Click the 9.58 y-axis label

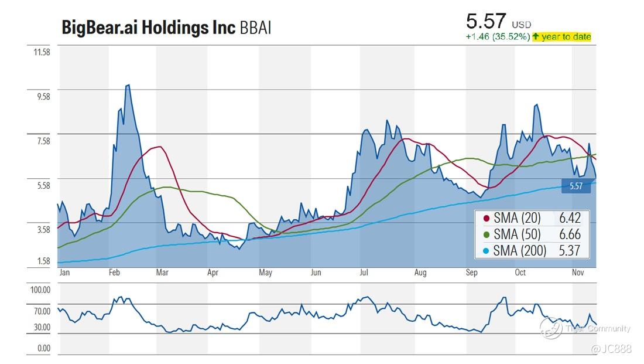point(43,97)
